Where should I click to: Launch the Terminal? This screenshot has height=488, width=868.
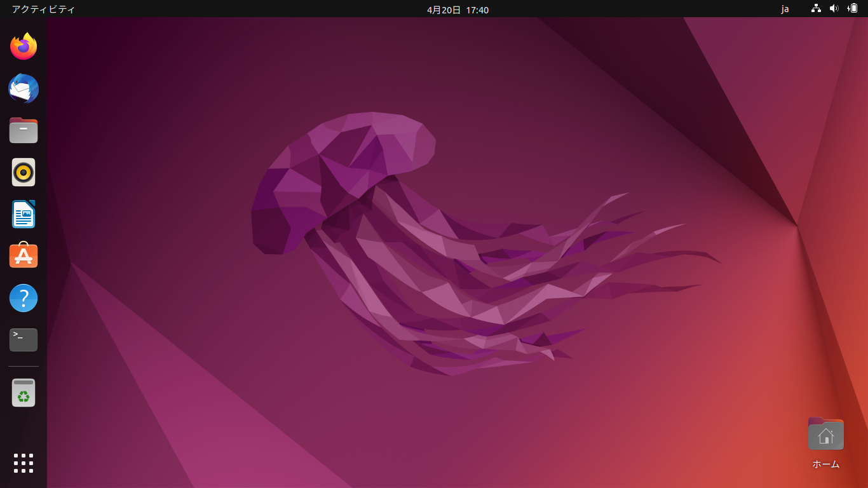click(24, 340)
